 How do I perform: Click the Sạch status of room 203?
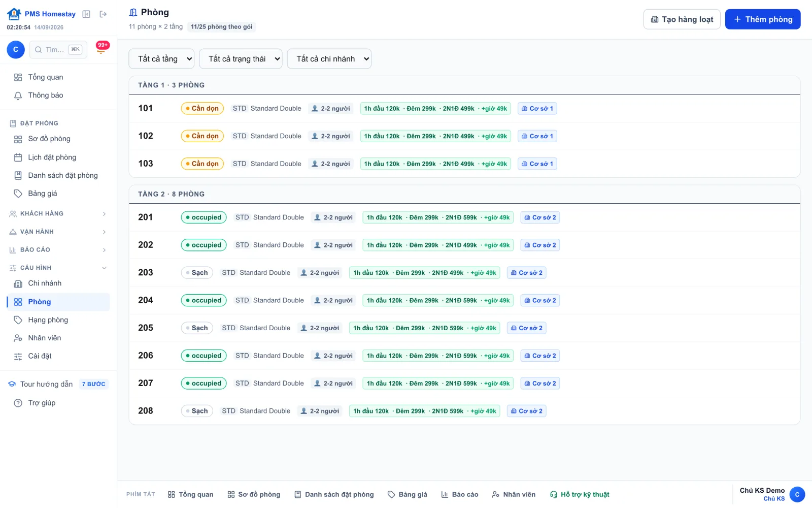click(197, 273)
